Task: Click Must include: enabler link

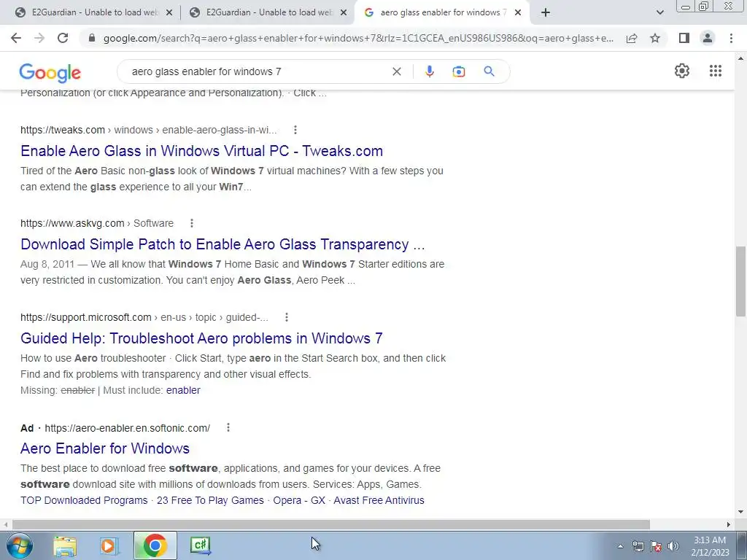Action: pos(183,390)
